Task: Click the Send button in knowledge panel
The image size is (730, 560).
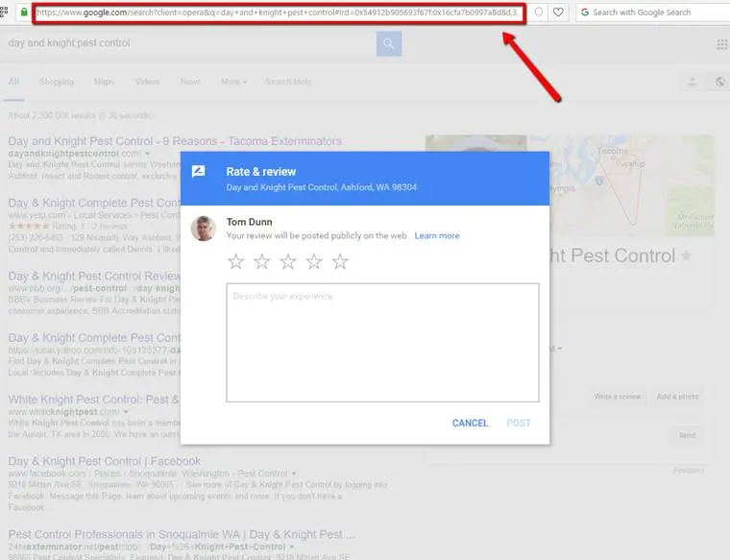Action: coord(687,435)
